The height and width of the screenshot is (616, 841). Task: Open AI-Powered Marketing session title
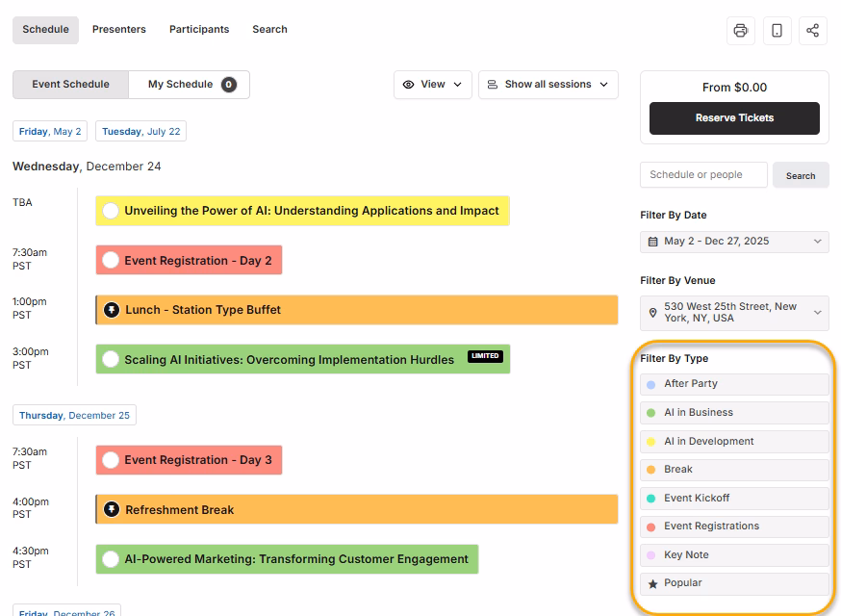(296, 559)
